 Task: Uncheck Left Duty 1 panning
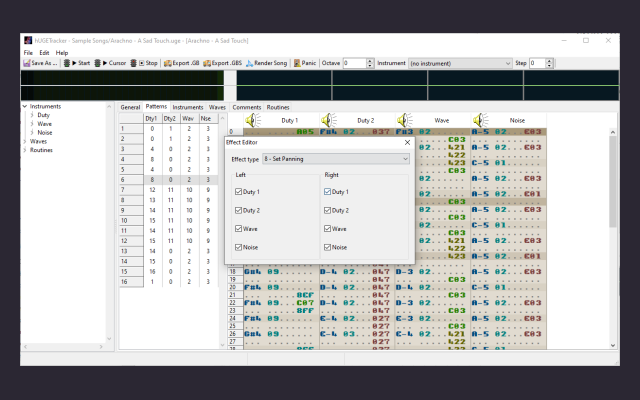[238, 191]
